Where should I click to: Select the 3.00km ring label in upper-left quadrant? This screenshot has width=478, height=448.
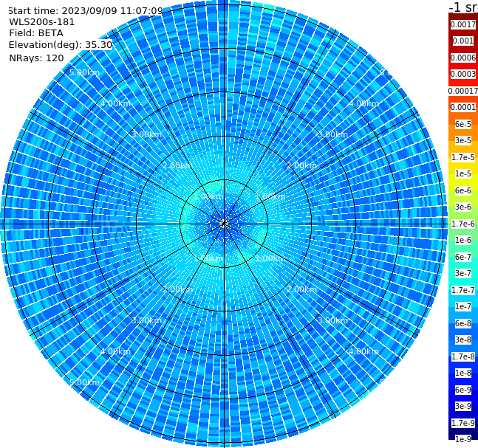click(146, 134)
